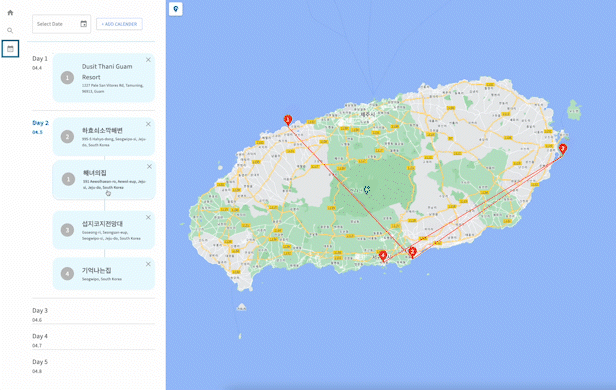
Task: Open date picker calendar icon in Select Date
Action: pos(84,24)
